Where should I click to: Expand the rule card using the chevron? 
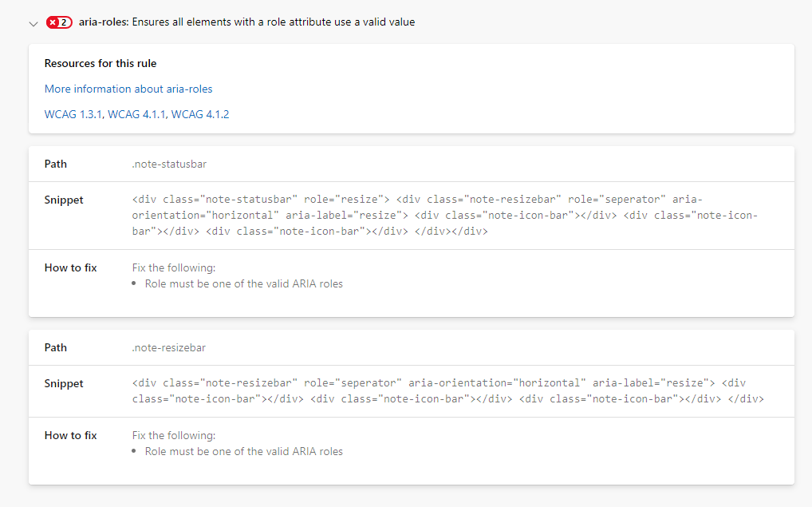(34, 23)
